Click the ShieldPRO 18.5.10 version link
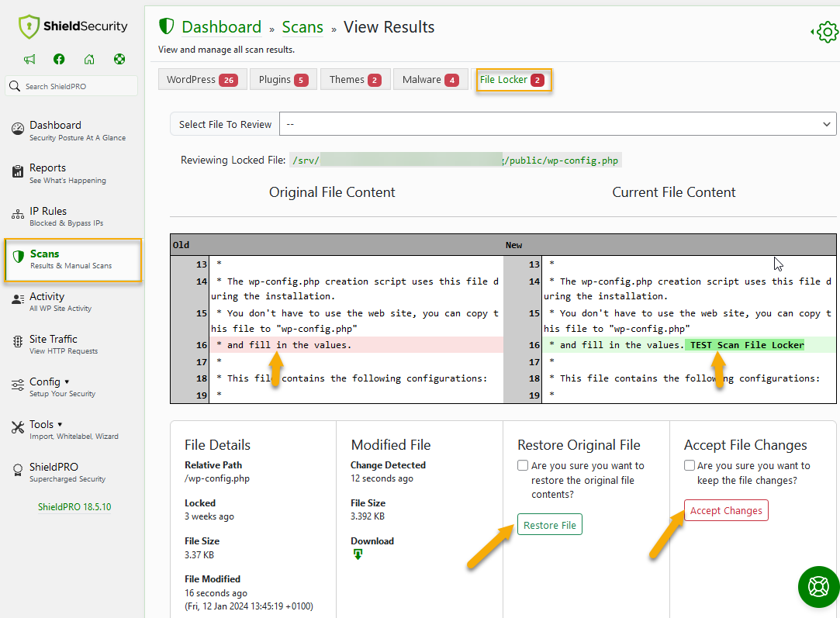Screen dimensions: 840x618 (74, 506)
